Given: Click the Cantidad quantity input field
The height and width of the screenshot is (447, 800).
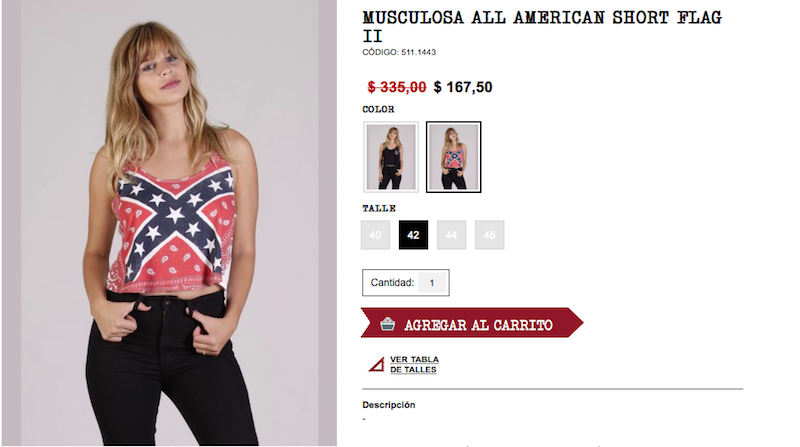Looking at the screenshot, I should pyautogui.click(x=432, y=283).
